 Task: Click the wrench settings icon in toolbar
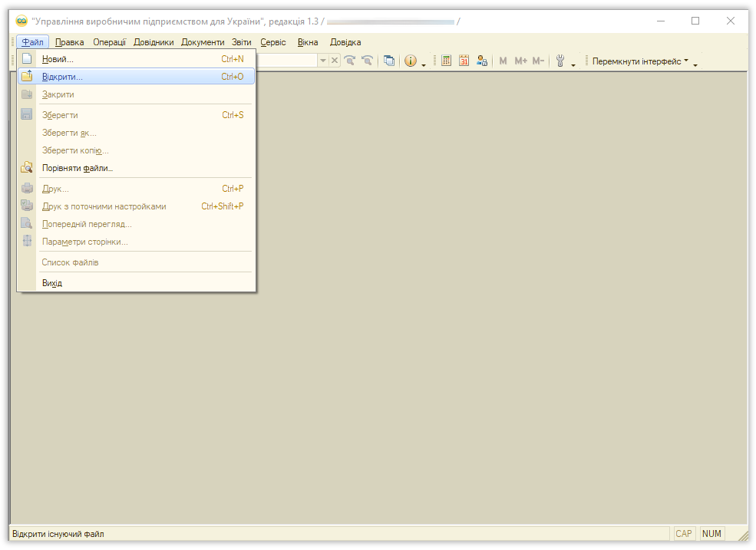560,61
